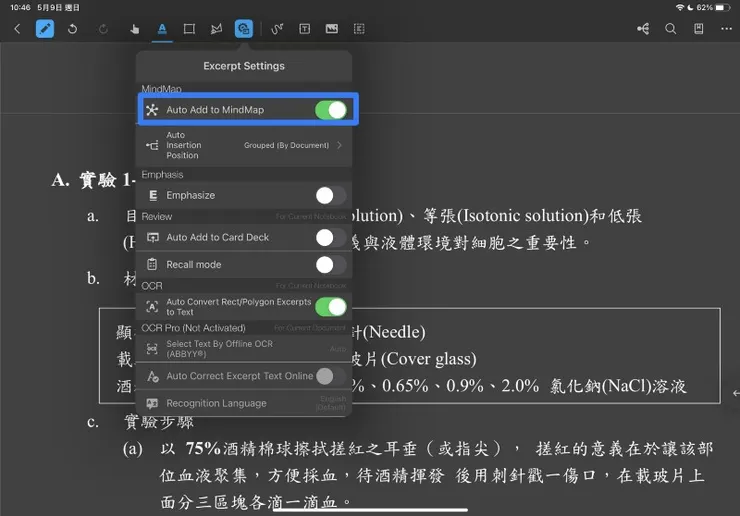Click the 10:46 clock in status bar
The height and width of the screenshot is (516, 740).
pyautogui.click(x=20, y=8)
